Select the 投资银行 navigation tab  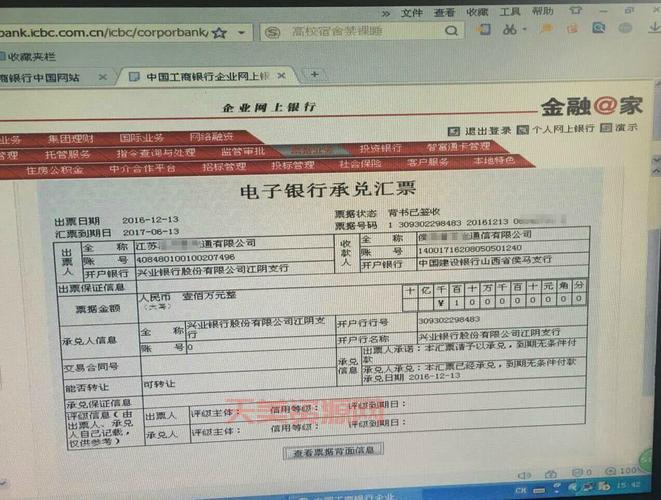point(380,148)
